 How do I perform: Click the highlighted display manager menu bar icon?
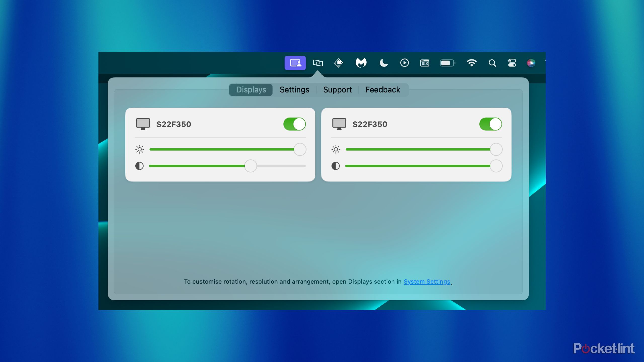point(295,63)
